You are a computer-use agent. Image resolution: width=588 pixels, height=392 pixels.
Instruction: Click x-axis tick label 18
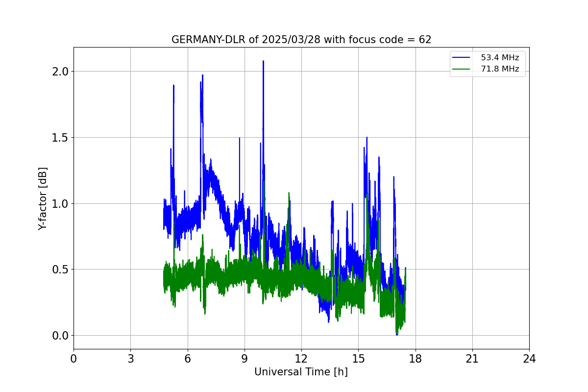[x=415, y=359]
